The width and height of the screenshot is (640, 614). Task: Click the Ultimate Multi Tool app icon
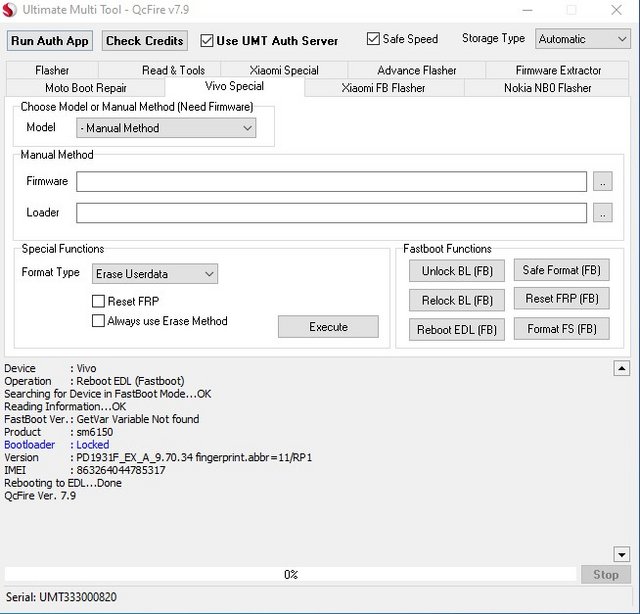click(9, 9)
